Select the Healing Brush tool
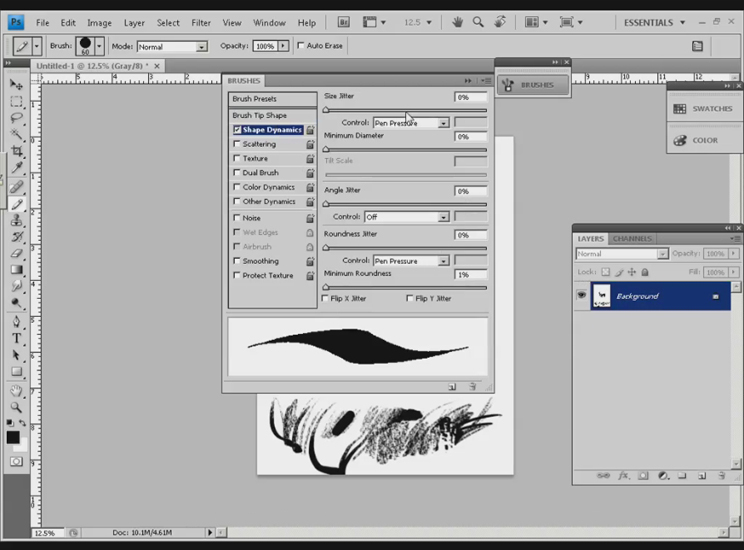 click(16, 187)
